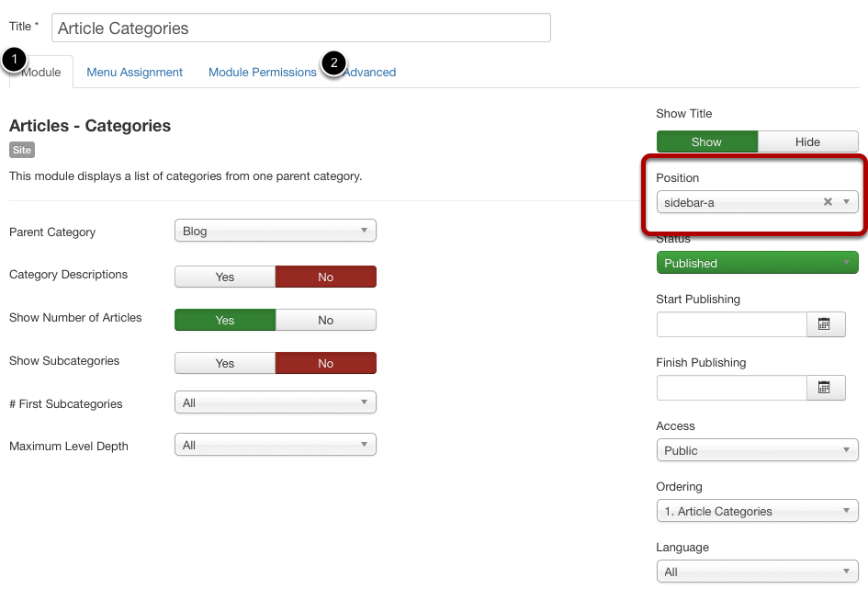Screen dimensions: 868x600
Task: Set Show Number of Articles to Yes
Action: coord(225,320)
